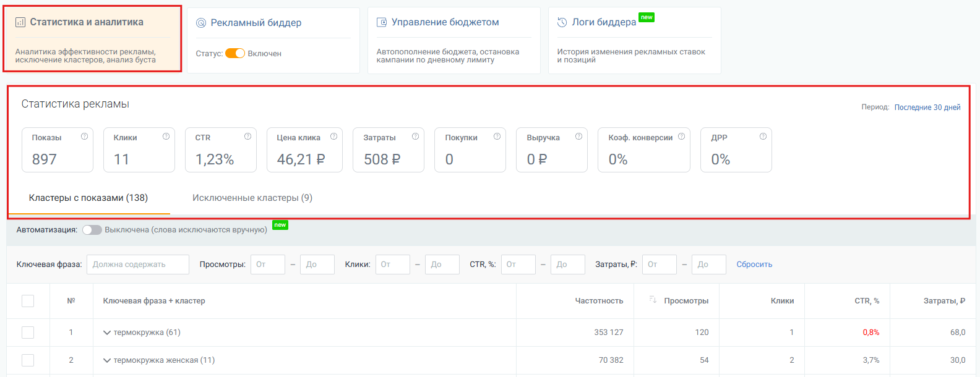The width and height of the screenshot is (980, 377).
Task: Click the help icon on Выручка card
Action: [578, 137]
